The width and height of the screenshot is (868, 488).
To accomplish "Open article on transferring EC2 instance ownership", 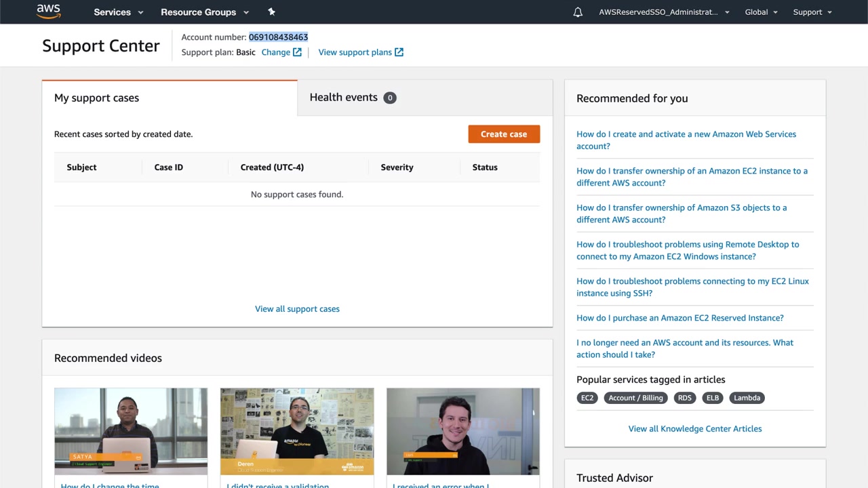I will coord(692,177).
